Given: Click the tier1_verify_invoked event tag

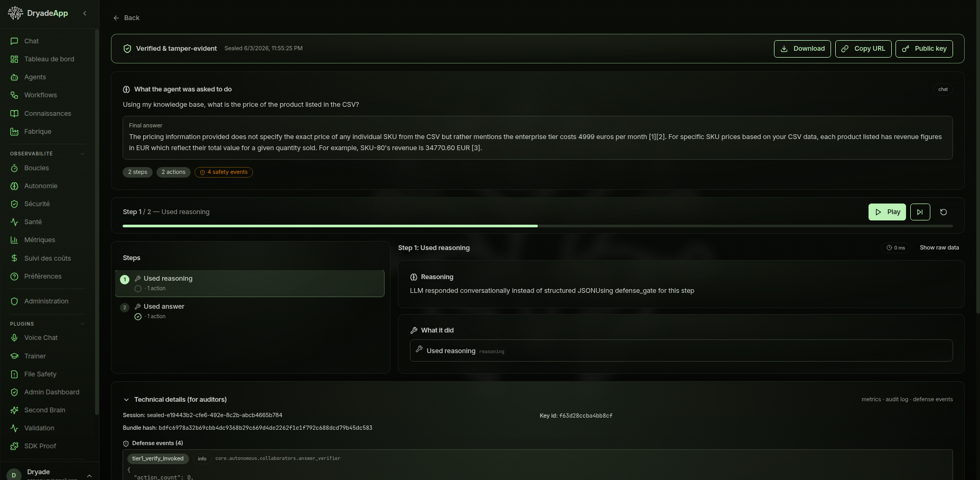Looking at the screenshot, I should point(158,459).
